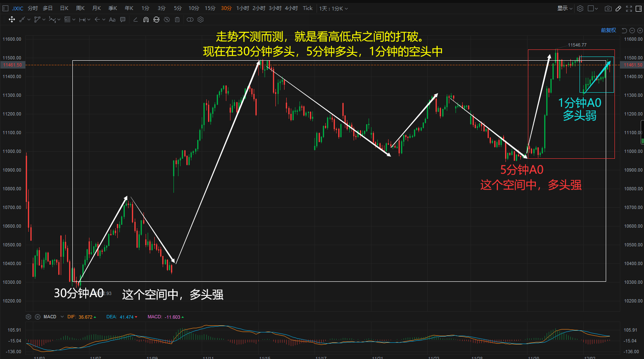Toggle the drawing sync icon
The height and width of the screenshot is (359, 644).
[156, 20]
